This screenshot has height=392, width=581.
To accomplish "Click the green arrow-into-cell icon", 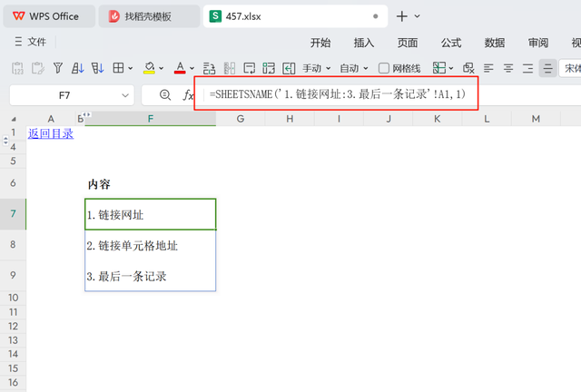I will [289, 68].
